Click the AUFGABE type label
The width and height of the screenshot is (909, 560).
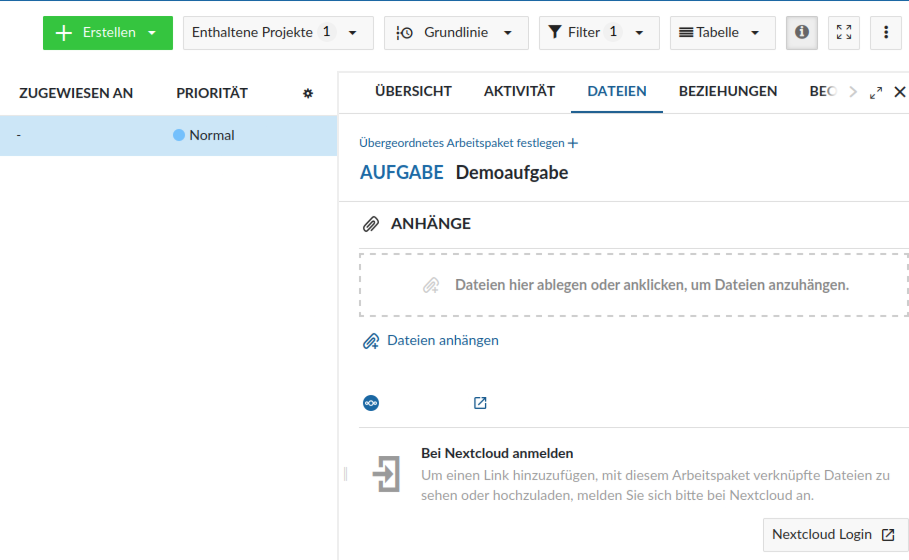tap(402, 173)
